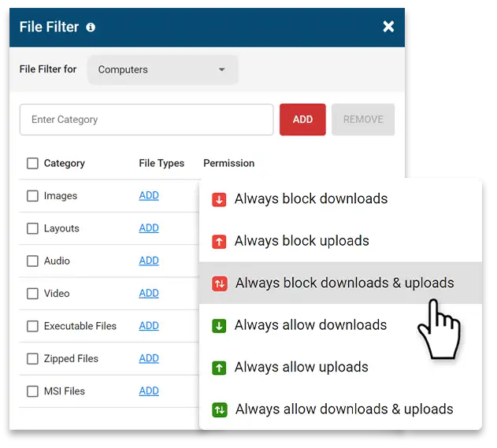Screen dimensions: 497x448
Task: Tick the Images category checkbox
Action: (x=32, y=196)
